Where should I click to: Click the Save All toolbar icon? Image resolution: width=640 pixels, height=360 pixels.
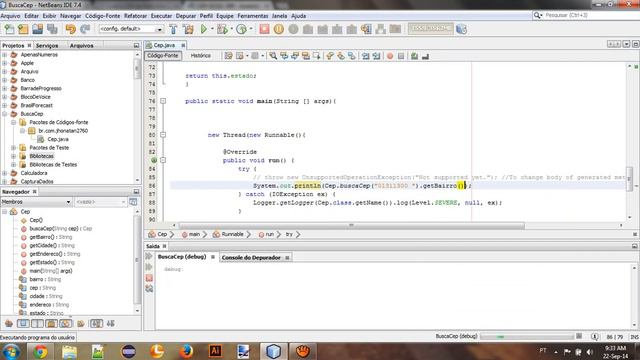pyautogui.click(x=52, y=29)
